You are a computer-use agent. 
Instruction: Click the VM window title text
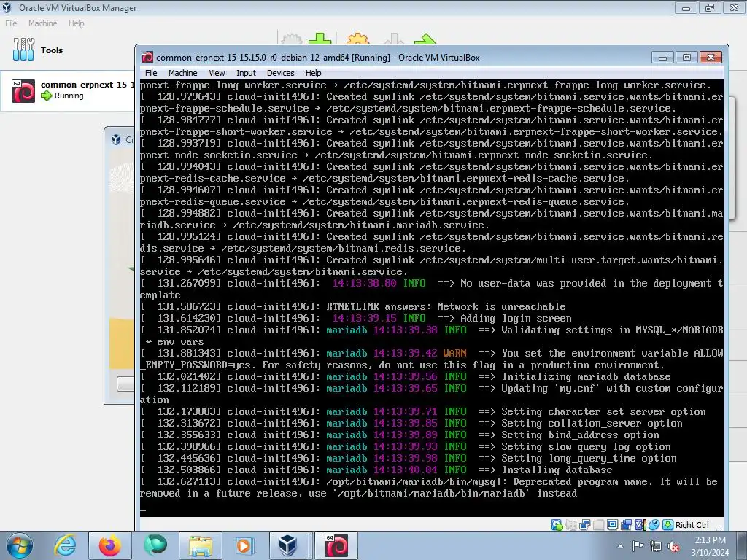318,57
